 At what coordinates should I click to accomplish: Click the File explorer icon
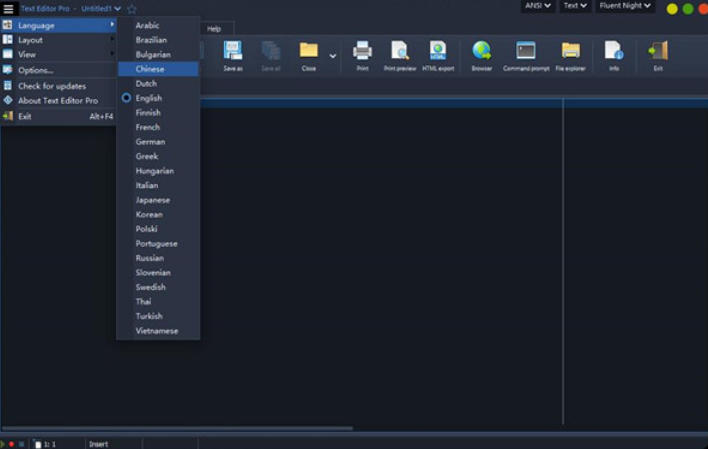pyautogui.click(x=570, y=54)
